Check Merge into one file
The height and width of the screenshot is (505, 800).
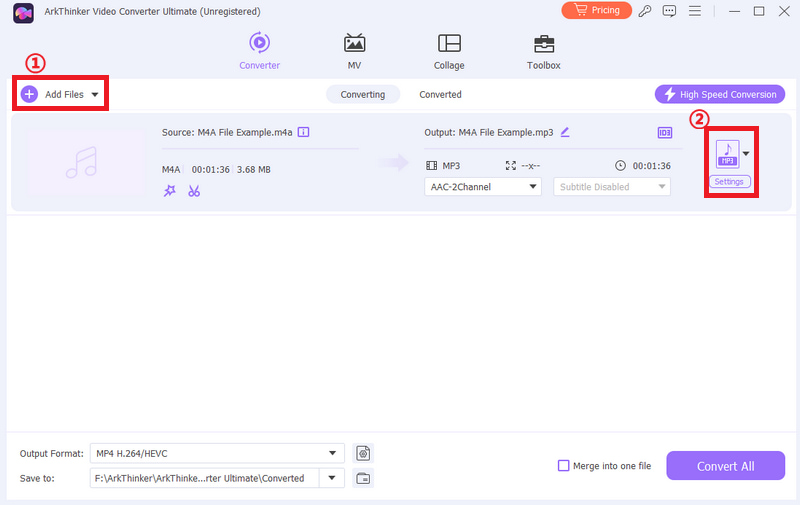pos(563,466)
